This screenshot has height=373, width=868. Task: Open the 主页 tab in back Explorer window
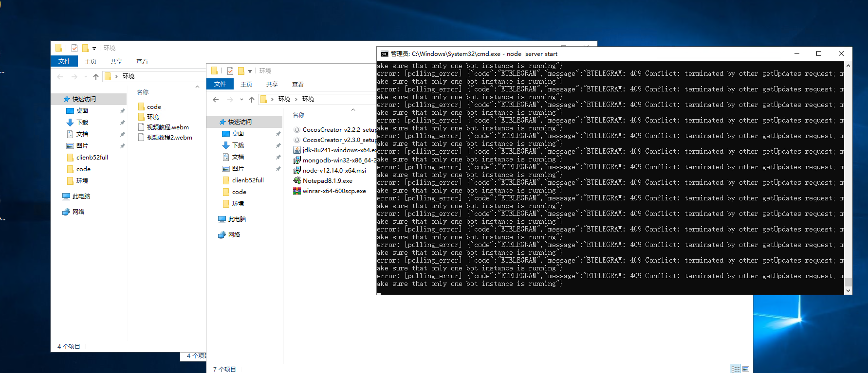[90, 61]
